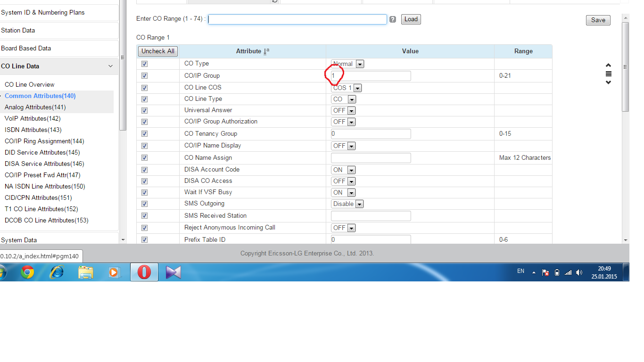
Task: Open Internet Explorer from the taskbar
Action: 57,272
